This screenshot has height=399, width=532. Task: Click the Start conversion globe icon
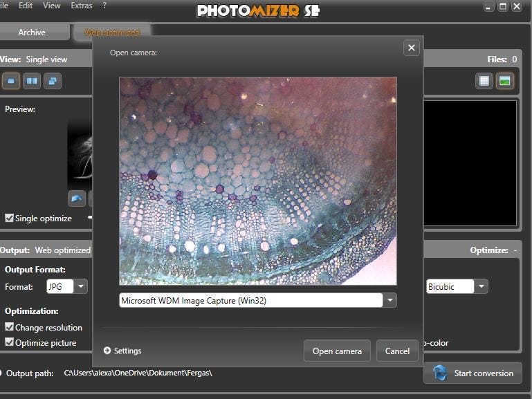coord(440,373)
